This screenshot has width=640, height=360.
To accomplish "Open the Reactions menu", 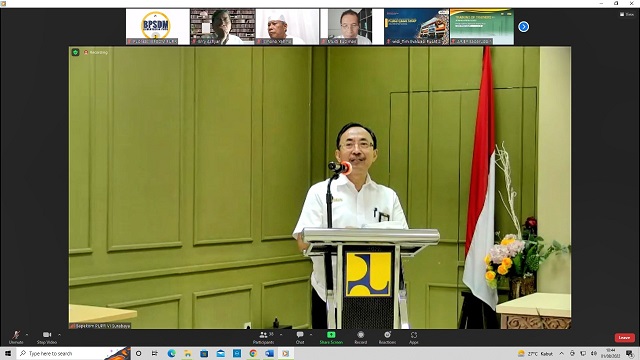I will point(387,337).
